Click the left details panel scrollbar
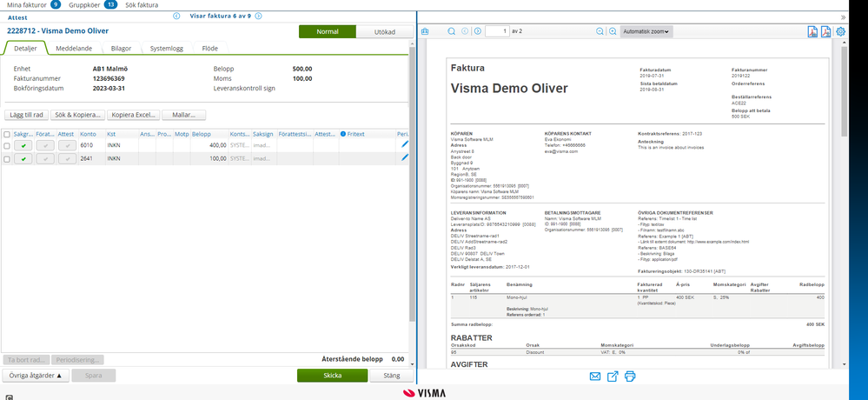This screenshot has height=400, width=868. click(x=411, y=185)
